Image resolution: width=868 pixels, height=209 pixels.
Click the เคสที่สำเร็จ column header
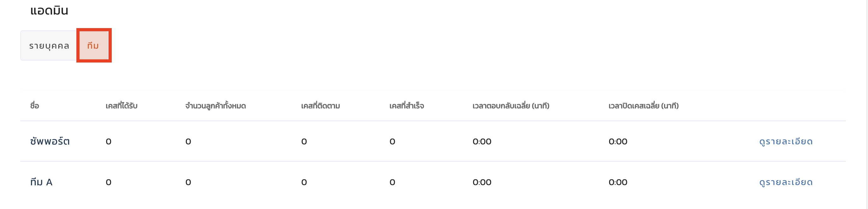coord(406,106)
